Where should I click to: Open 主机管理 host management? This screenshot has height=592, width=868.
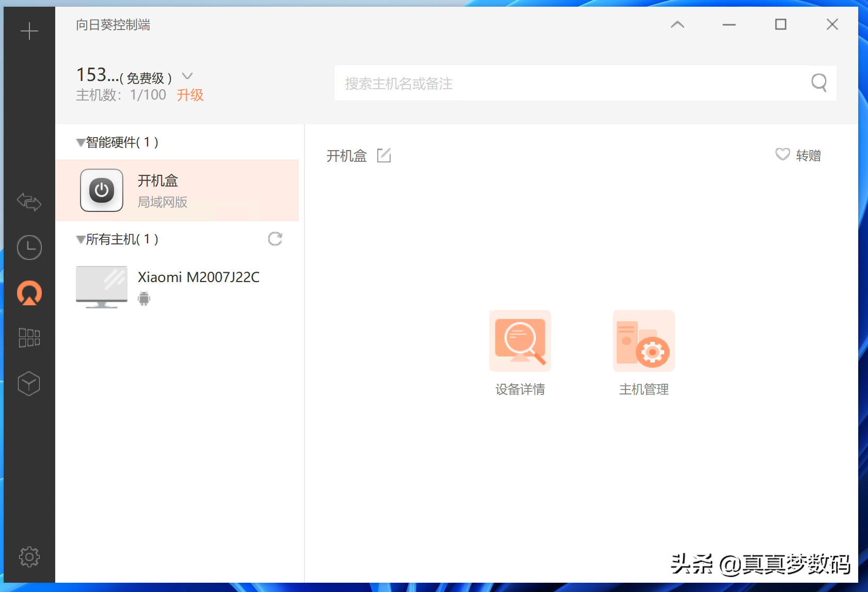644,353
